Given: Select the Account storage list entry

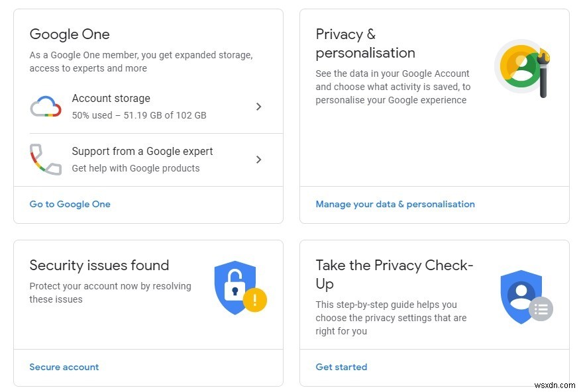Looking at the screenshot, I should [x=111, y=98].
